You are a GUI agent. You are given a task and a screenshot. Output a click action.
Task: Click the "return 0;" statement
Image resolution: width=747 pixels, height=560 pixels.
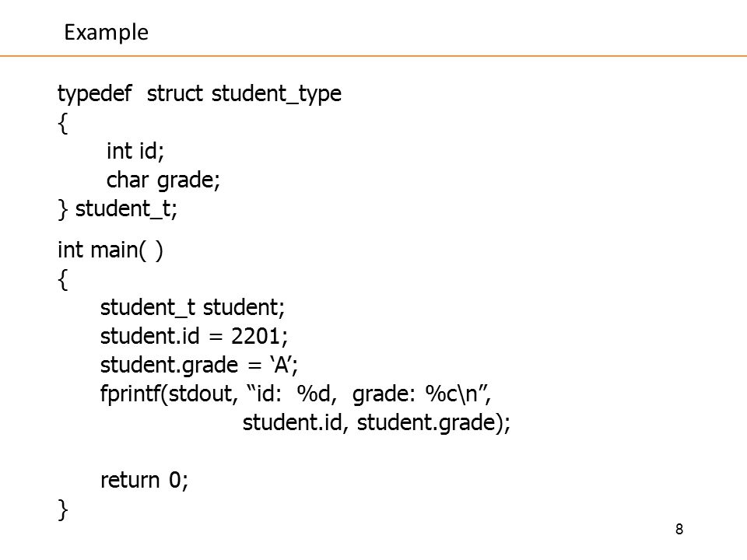click(145, 480)
